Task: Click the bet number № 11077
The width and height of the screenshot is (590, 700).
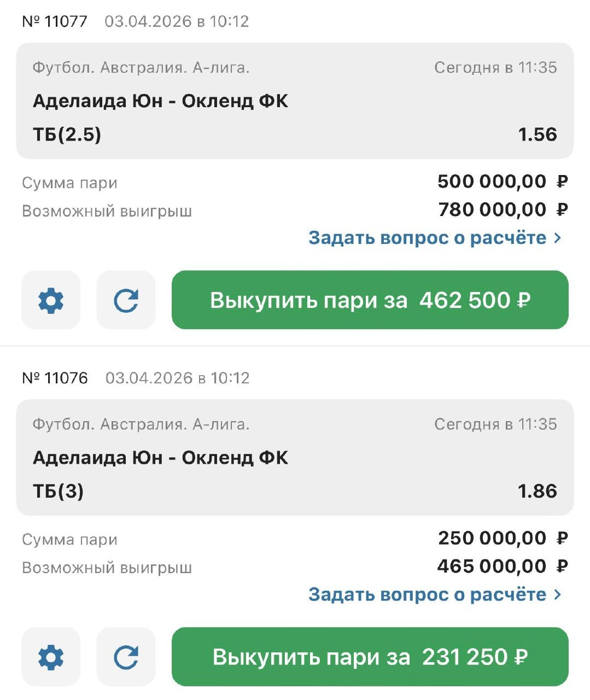Action: (55, 21)
